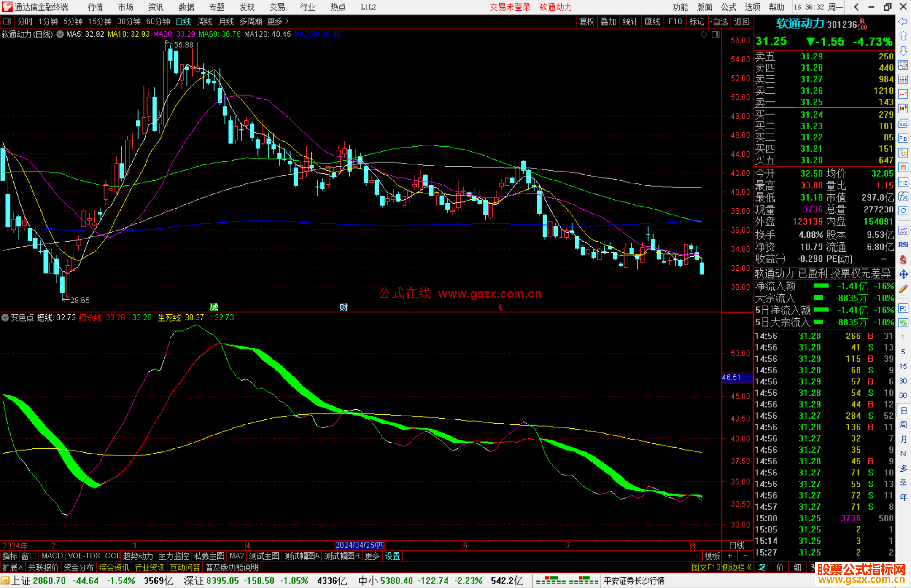Viewport: 911px width, 588px height.
Task: Toggle the panel icon left of 分时
Action: (7, 21)
